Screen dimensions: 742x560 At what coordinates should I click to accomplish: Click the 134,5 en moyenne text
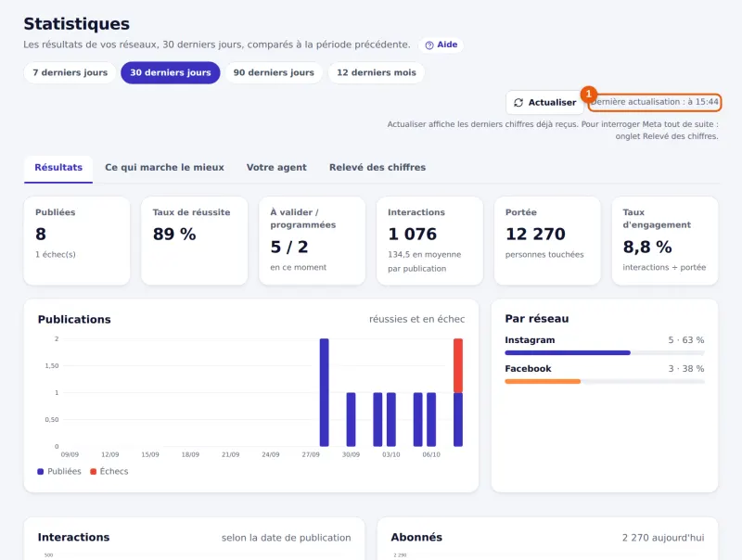(425, 254)
